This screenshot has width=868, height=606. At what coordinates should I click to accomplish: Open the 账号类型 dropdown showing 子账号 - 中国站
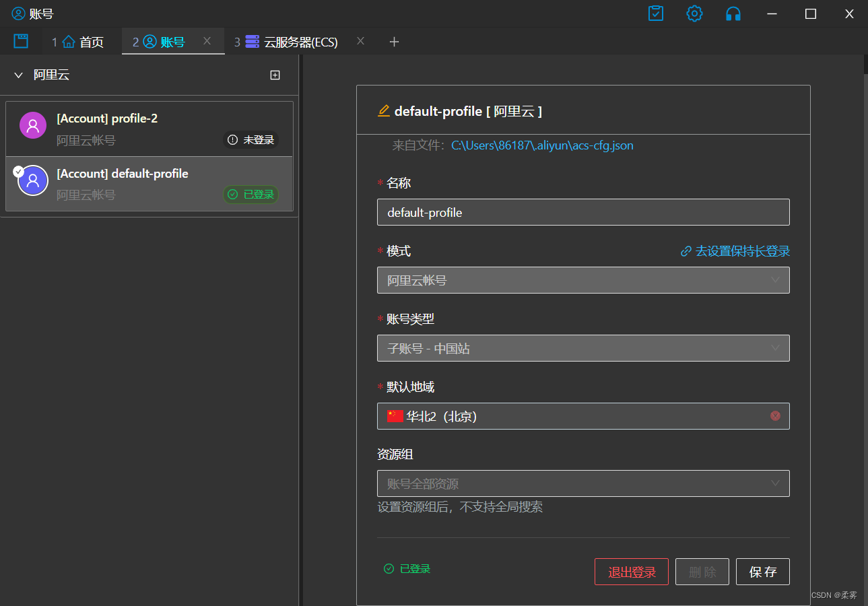[583, 348]
